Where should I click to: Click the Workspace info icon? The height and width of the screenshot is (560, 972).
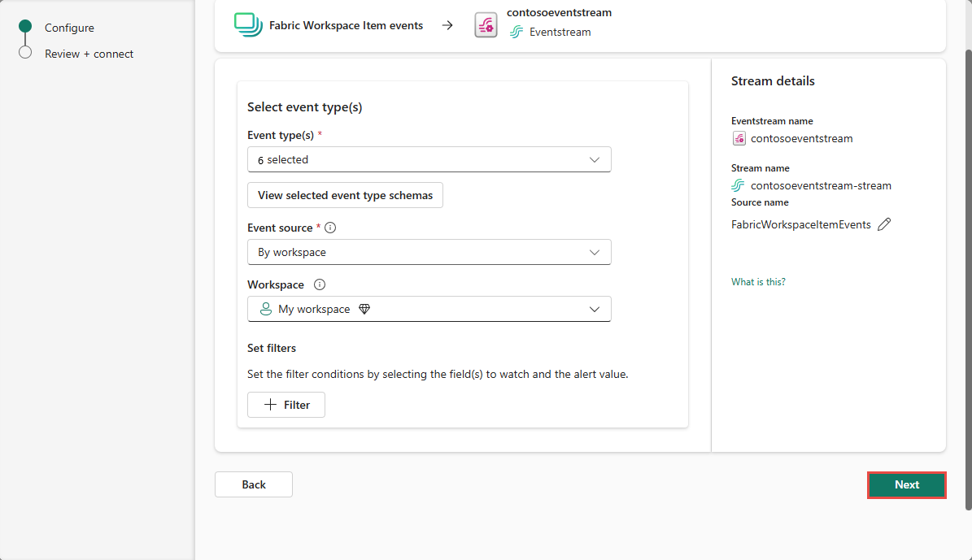coord(319,285)
